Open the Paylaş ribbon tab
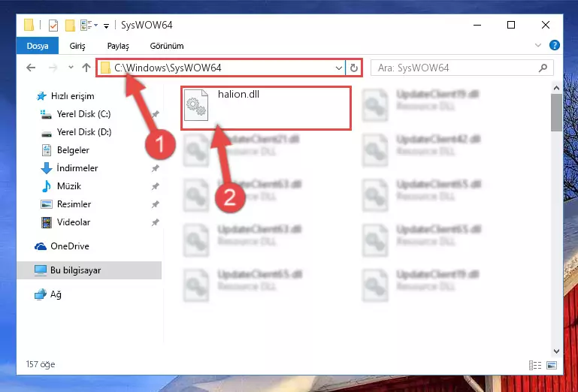Image resolution: width=578 pixels, height=392 pixels. (x=118, y=46)
